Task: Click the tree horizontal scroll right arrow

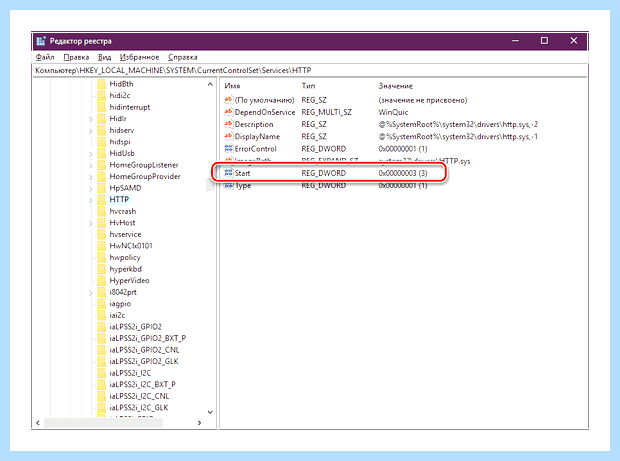Action: pos(199,423)
